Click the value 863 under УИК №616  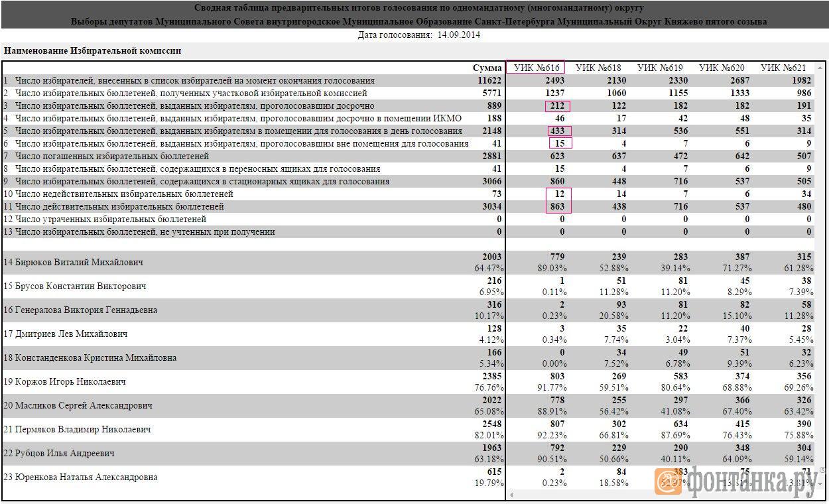coord(557,206)
